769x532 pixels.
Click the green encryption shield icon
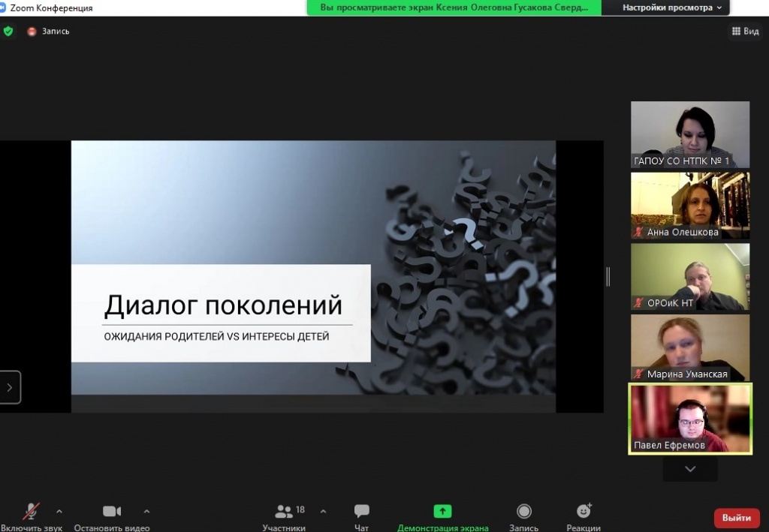point(8,32)
